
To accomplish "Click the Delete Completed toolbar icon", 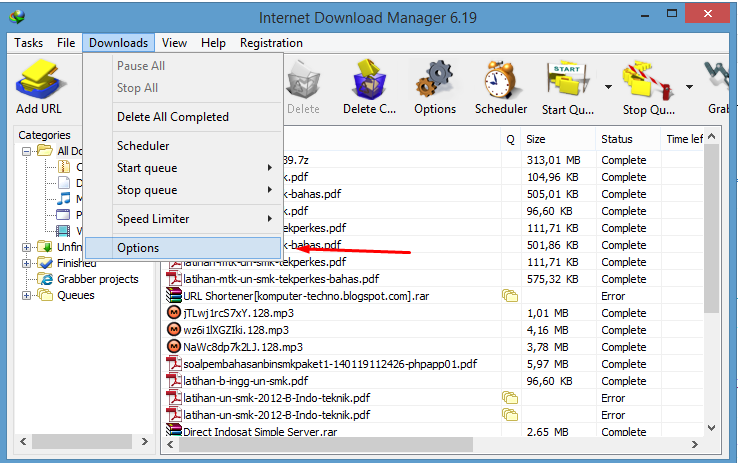I will (369, 79).
